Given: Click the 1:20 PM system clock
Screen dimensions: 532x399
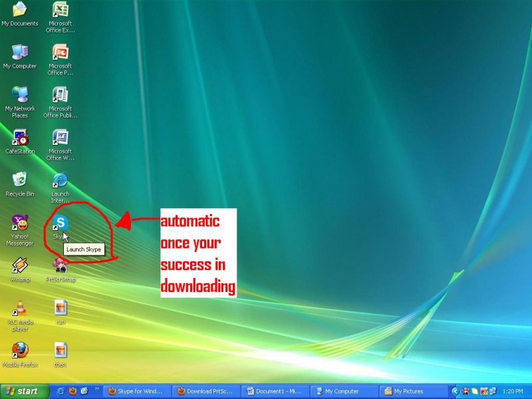Looking at the screenshot, I should [x=513, y=391].
